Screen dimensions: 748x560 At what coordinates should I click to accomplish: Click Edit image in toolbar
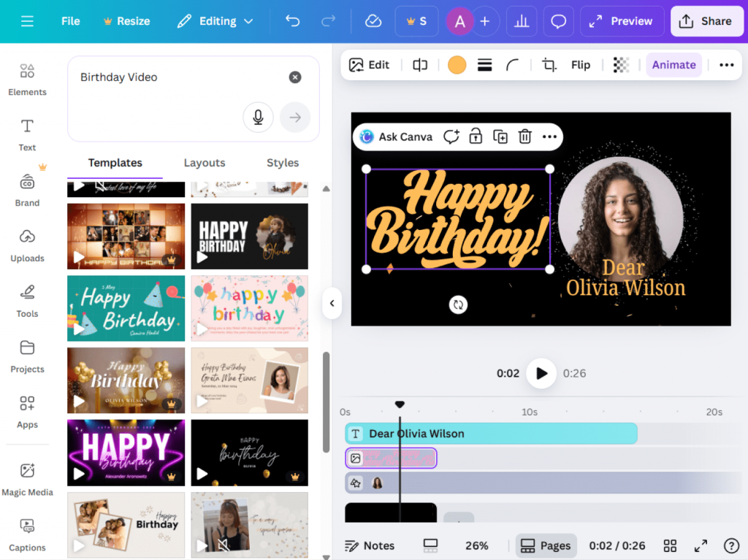369,65
